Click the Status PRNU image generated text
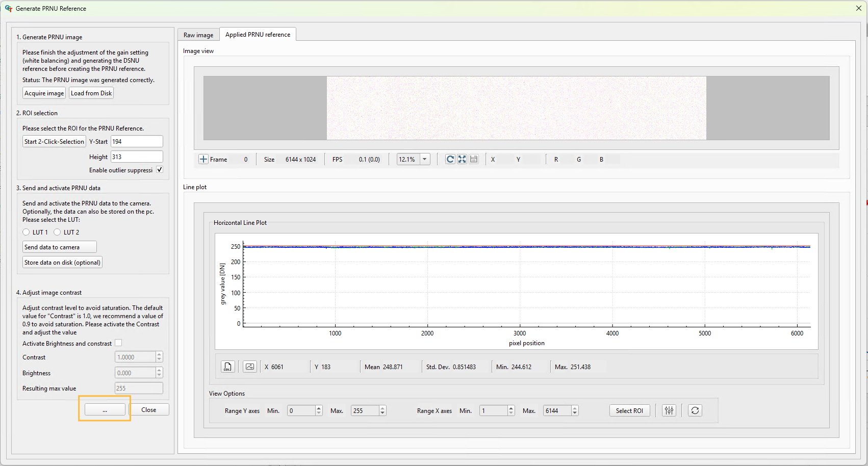The height and width of the screenshot is (466, 868). click(x=88, y=80)
